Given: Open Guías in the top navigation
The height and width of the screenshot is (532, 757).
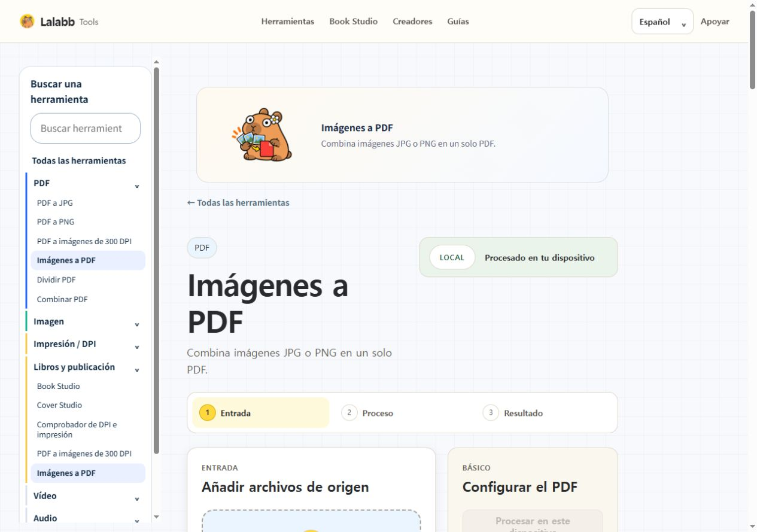Looking at the screenshot, I should (458, 22).
